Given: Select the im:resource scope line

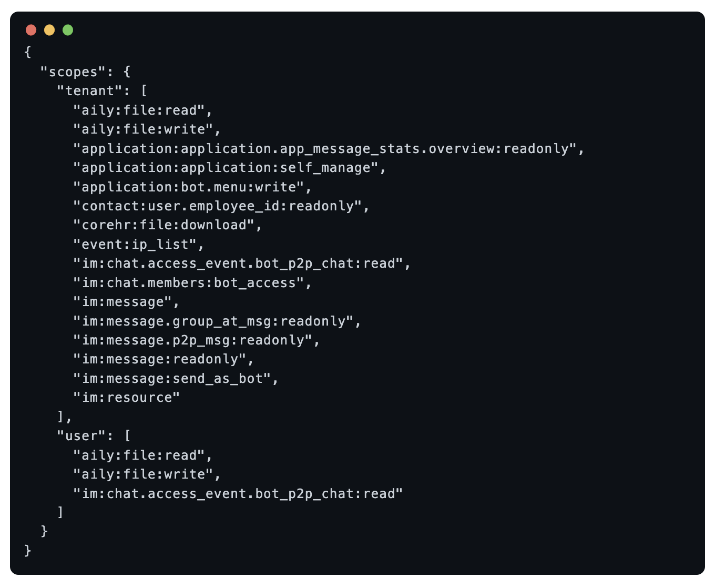Looking at the screenshot, I should (127, 398).
